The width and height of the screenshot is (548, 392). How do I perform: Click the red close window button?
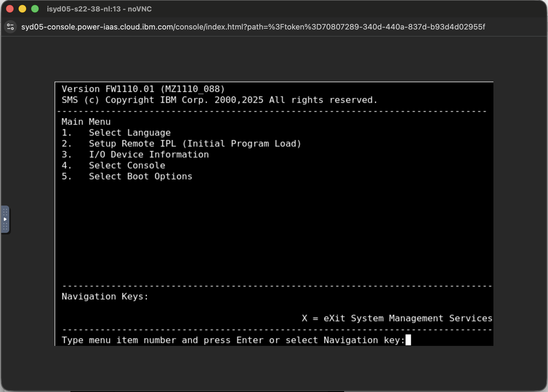tap(10, 9)
